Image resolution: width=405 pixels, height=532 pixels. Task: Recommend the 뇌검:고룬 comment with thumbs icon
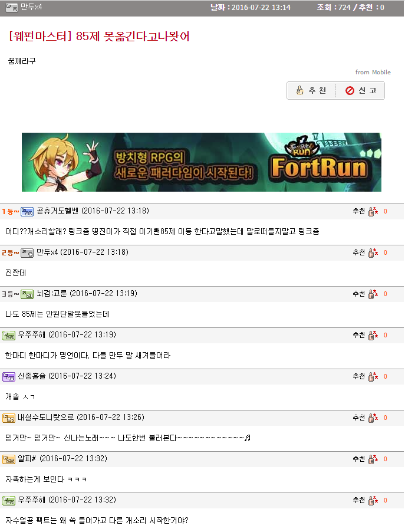[x=373, y=294]
